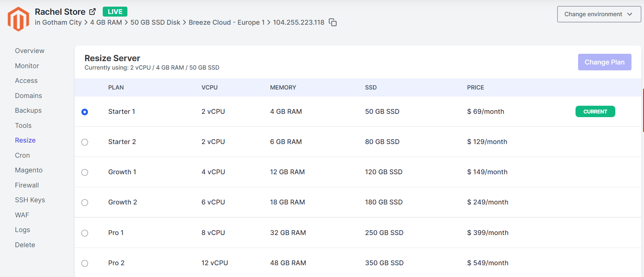Viewport: 644px width, 277px height.
Task: Select the Starter 2 plan radio
Action: point(85,142)
